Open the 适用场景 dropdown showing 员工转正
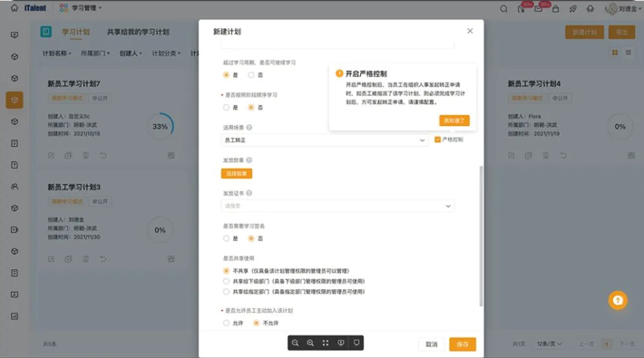This screenshot has width=644, height=358. click(x=325, y=140)
